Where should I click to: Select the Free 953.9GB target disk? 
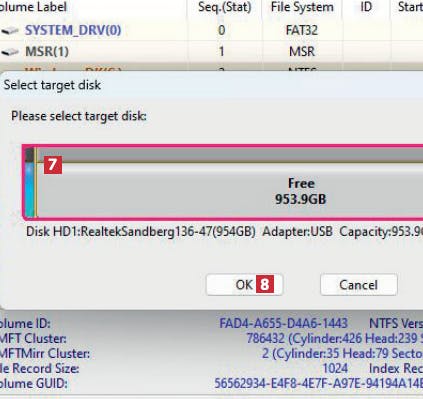223,182
